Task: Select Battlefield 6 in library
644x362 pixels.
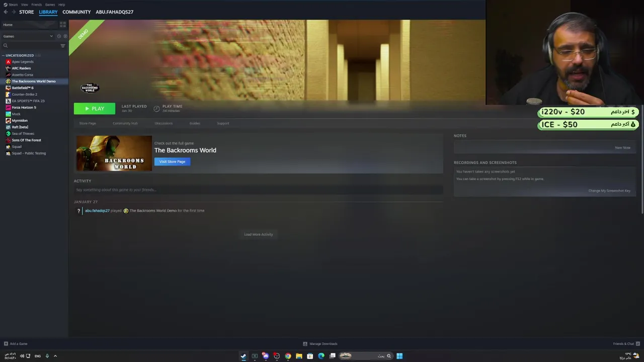Action: pos(23,88)
